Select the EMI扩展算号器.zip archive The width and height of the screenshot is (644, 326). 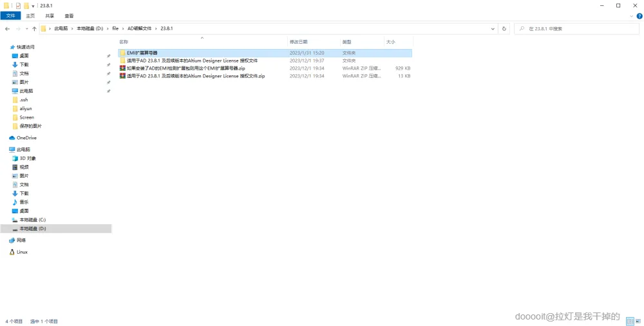(265, 68)
